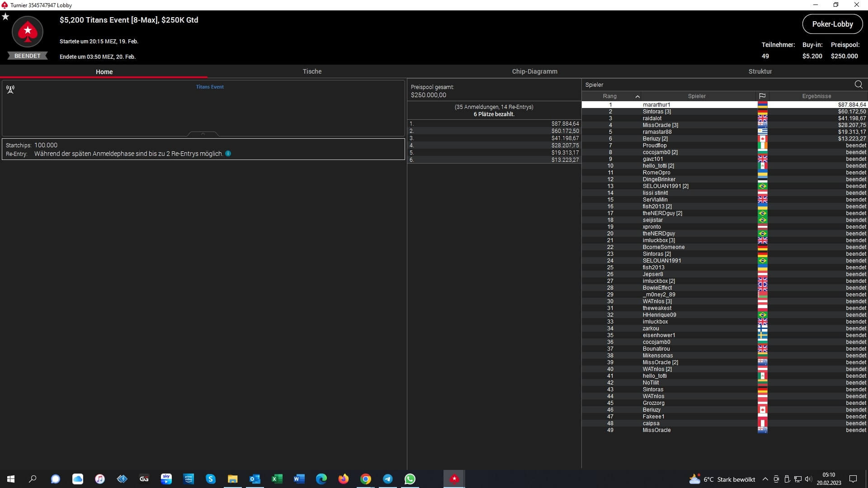Open Google Chrome from taskbar

tap(366, 479)
